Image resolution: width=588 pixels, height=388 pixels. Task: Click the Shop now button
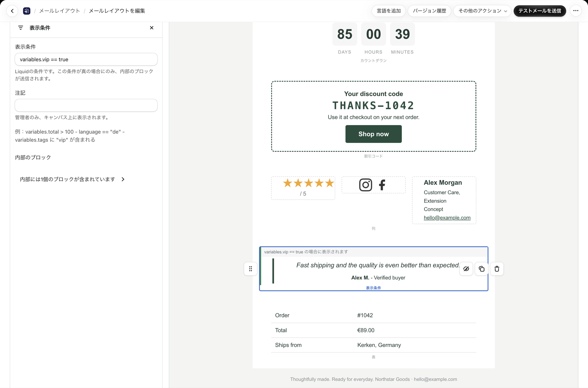pos(373,134)
